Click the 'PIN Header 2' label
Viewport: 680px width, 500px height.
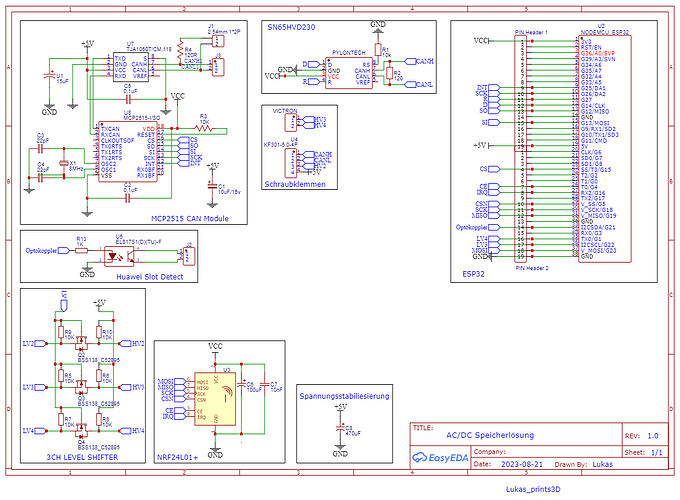(x=532, y=268)
